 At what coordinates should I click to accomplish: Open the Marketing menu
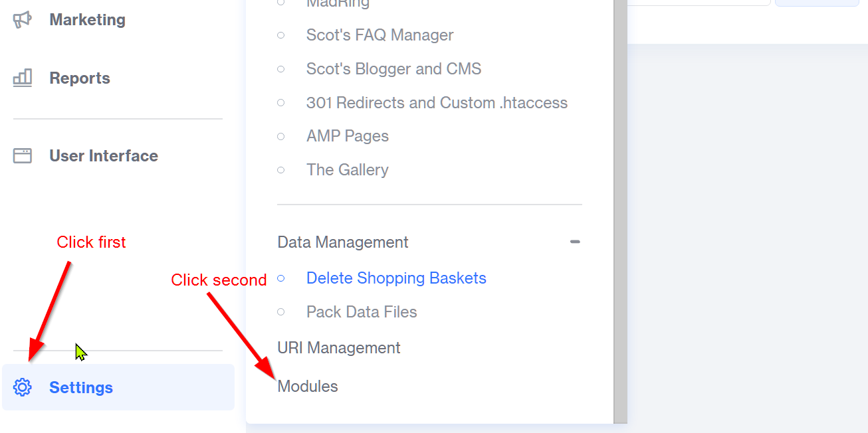coord(87,20)
